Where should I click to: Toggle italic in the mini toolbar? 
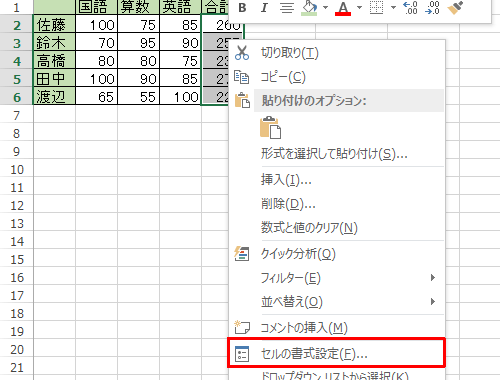pos(264,8)
